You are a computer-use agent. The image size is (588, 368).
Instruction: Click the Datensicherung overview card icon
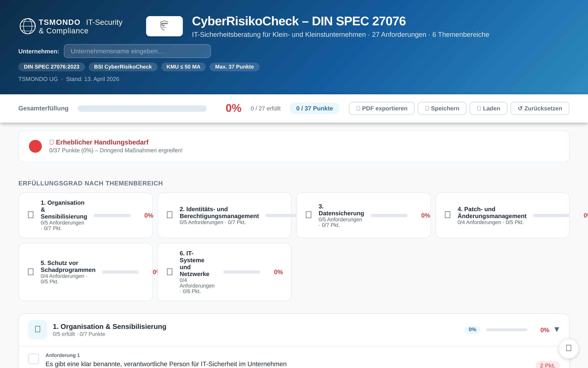[x=308, y=215]
